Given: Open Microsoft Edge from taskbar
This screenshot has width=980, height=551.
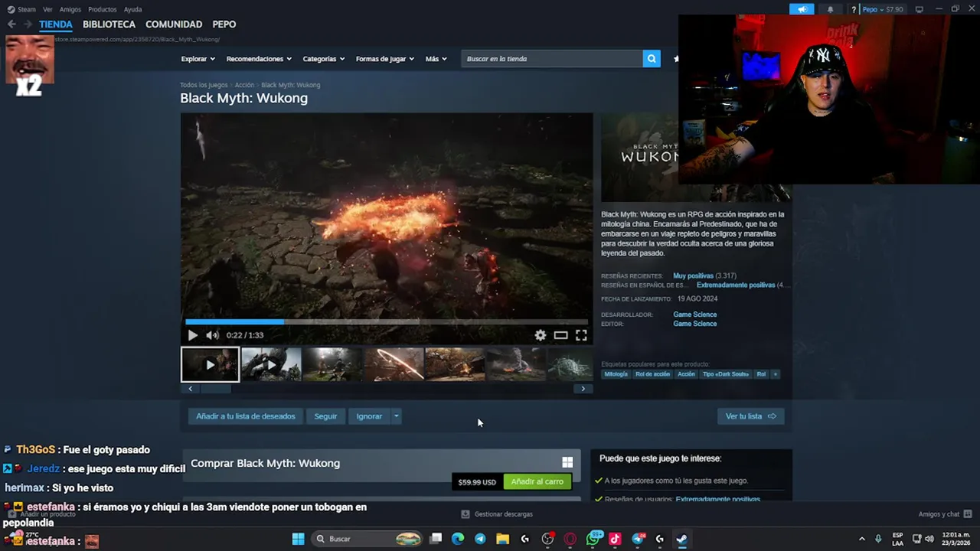Looking at the screenshot, I should [458, 539].
